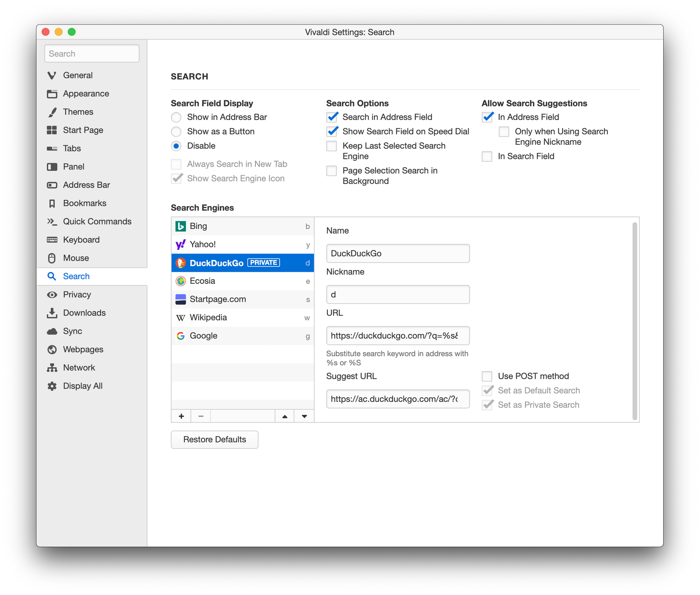Viewport: 700px width, 595px height.
Task: Enable Keep Last Selected Search Engine
Action: pyautogui.click(x=331, y=146)
